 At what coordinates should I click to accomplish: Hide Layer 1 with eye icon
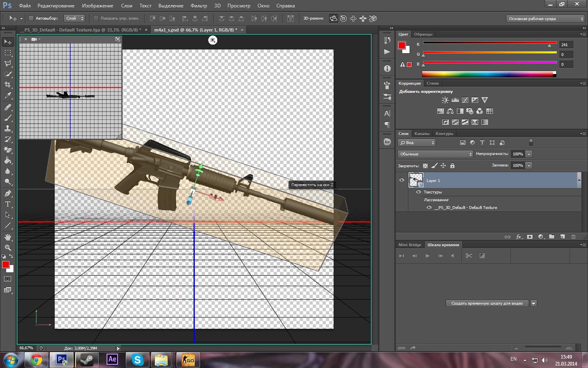[402, 180]
